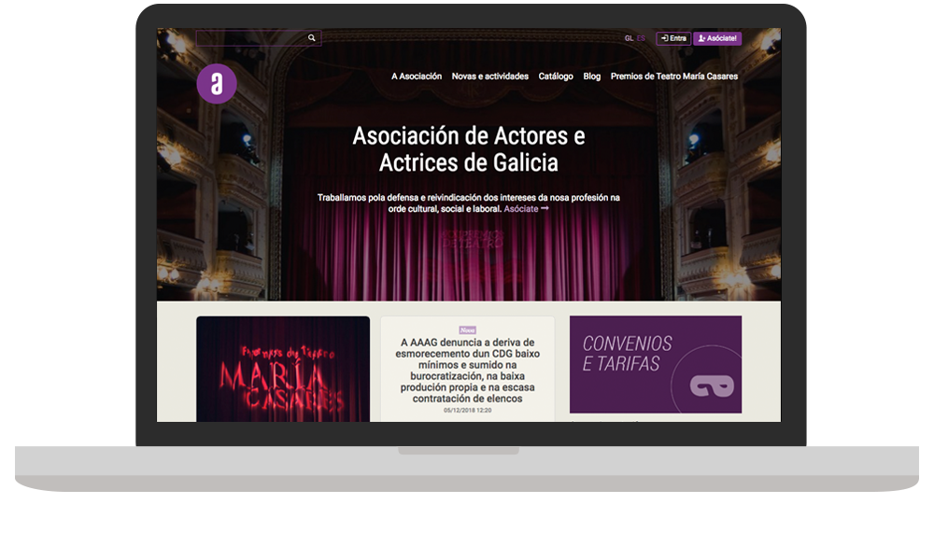
Task: Open Novas e actividades menu
Action: tap(489, 77)
